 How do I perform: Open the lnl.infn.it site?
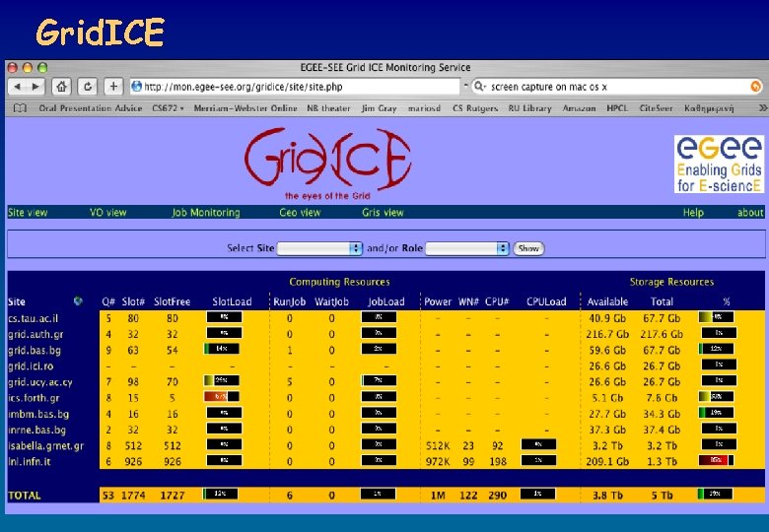point(29,461)
